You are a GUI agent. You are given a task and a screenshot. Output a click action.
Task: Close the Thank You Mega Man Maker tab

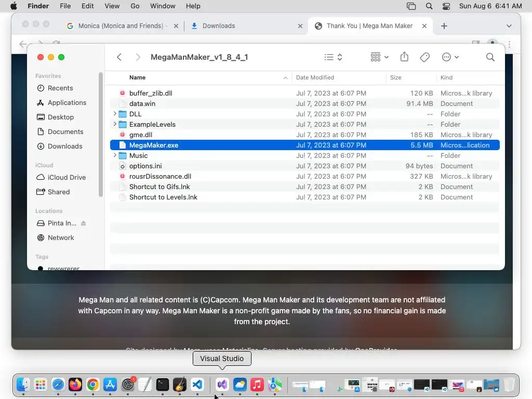[x=424, y=26]
